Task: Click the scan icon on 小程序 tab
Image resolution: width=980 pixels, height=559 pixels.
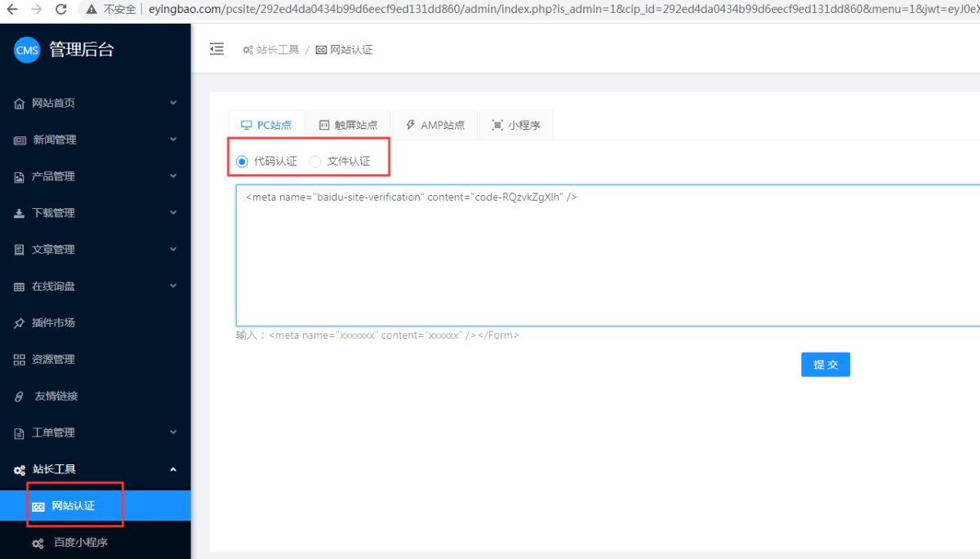Action: (x=497, y=126)
